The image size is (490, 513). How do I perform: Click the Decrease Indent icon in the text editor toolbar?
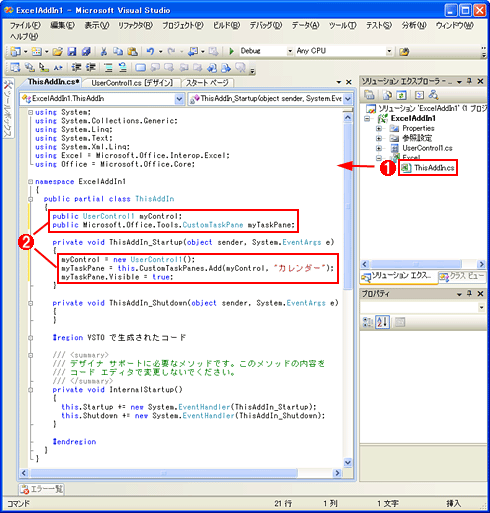[76, 68]
